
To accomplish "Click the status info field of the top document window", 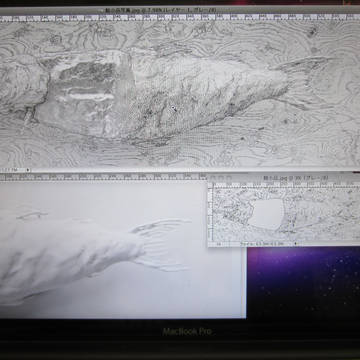I will [x=13, y=170].
